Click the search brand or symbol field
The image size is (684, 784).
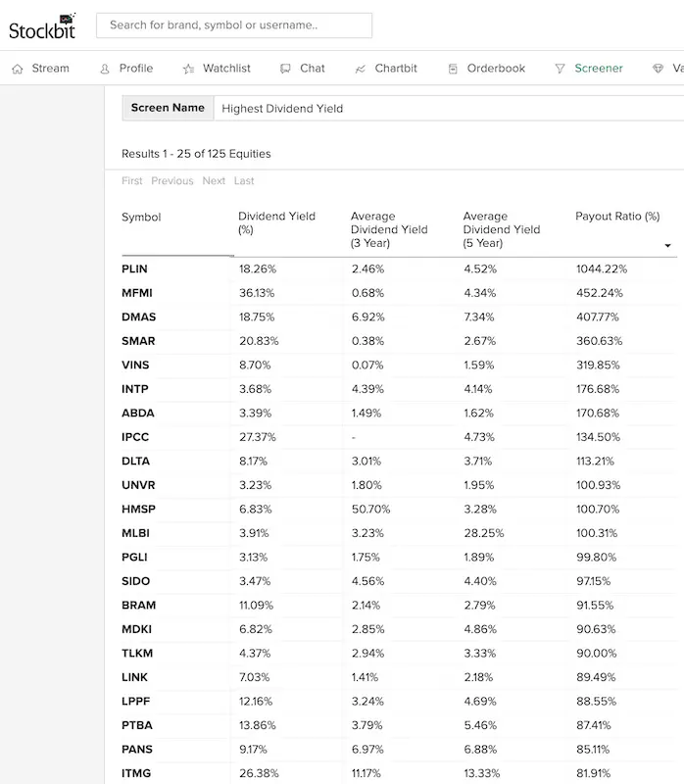pyautogui.click(x=233, y=24)
